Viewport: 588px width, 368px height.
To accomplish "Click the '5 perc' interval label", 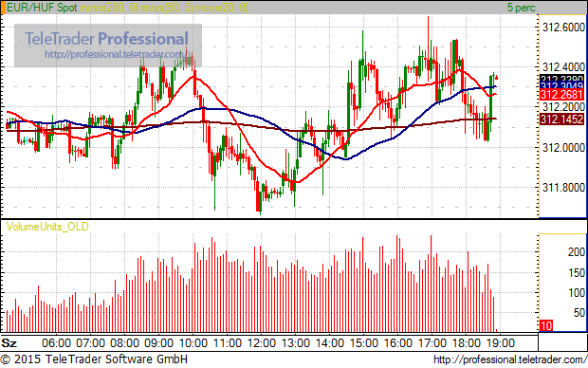I will (x=522, y=8).
